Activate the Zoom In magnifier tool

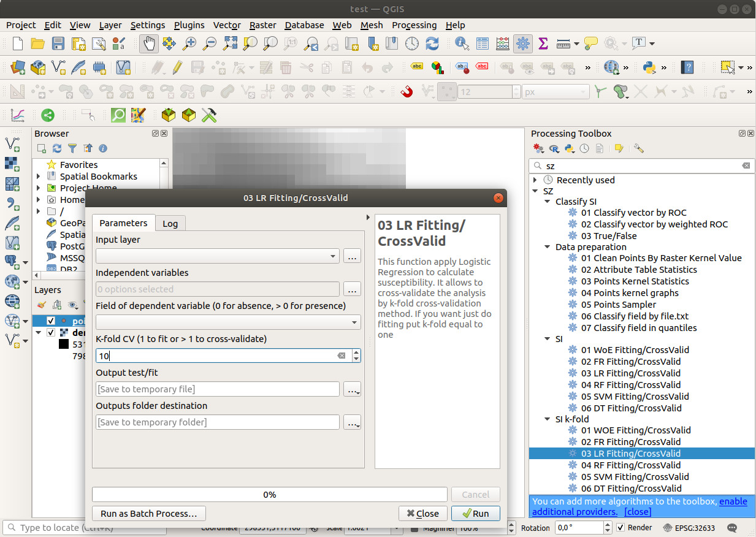[189, 44]
